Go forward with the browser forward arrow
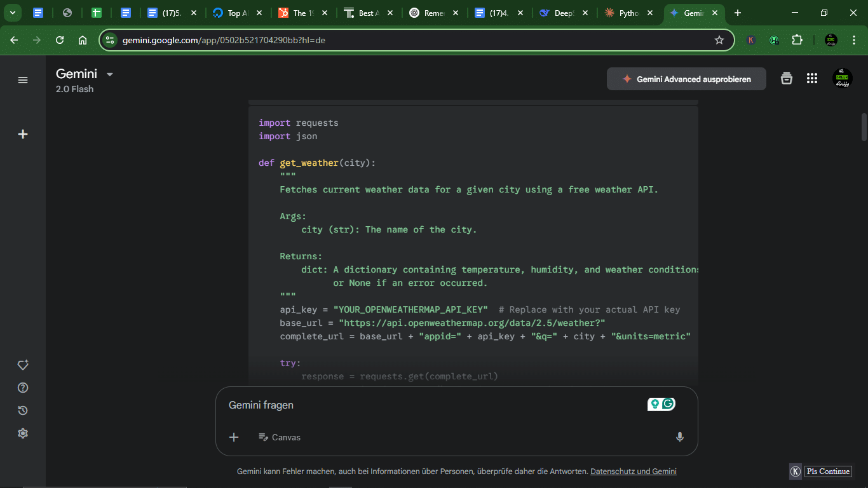This screenshot has height=488, width=868. (37, 40)
